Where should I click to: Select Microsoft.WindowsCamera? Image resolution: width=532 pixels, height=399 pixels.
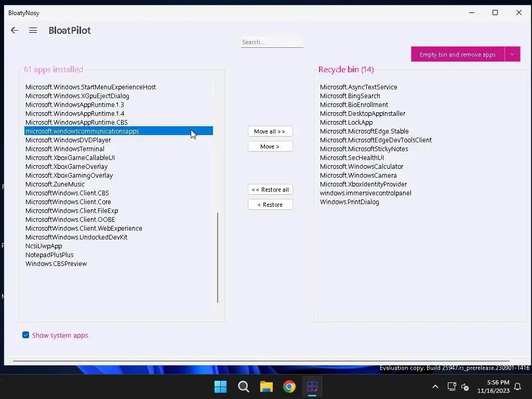pos(358,175)
